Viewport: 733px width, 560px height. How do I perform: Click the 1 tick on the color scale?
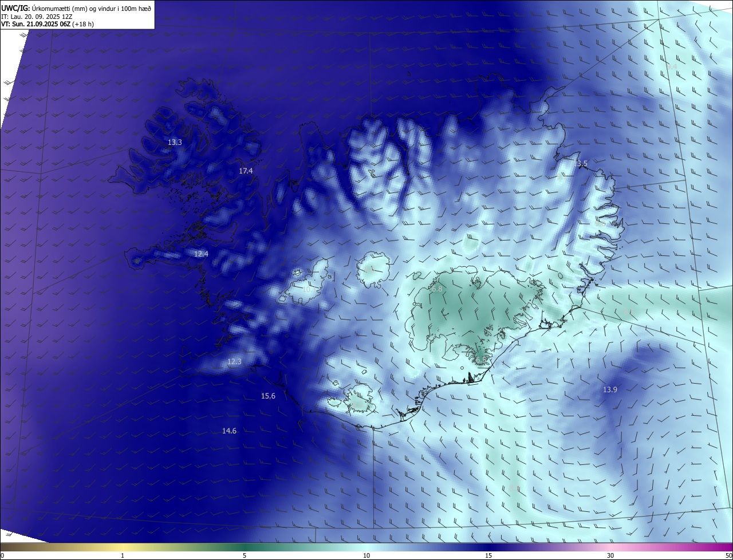tap(123, 555)
